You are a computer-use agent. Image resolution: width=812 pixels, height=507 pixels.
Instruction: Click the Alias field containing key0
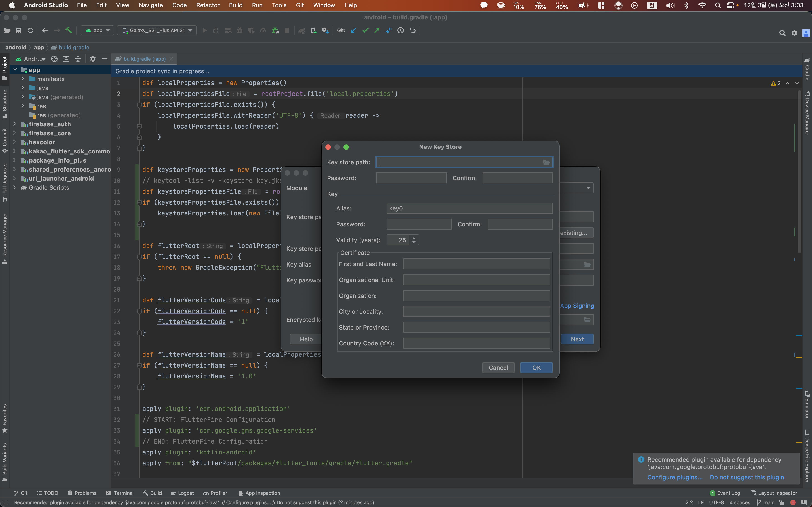coord(469,208)
